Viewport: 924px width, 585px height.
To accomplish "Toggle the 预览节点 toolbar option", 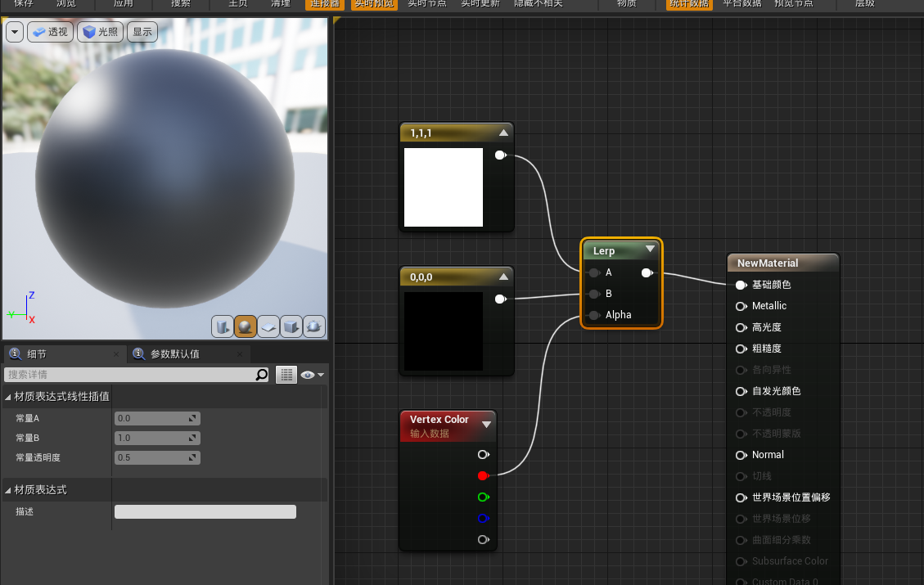I will 793,4.
